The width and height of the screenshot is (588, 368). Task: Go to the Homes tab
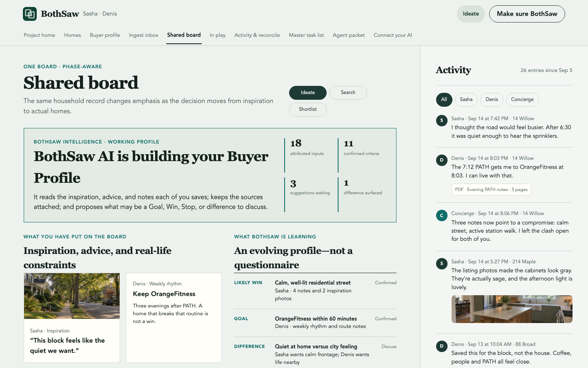[72, 35]
